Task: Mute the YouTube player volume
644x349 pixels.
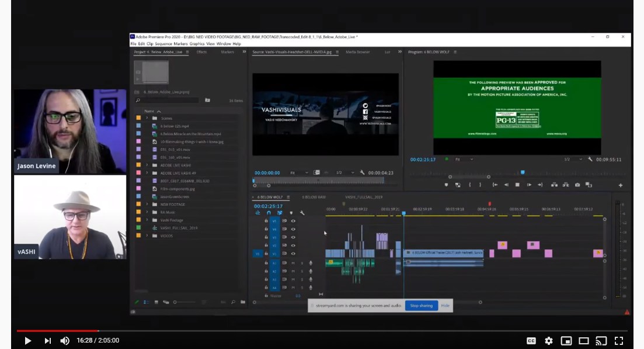Action: tap(65, 340)
